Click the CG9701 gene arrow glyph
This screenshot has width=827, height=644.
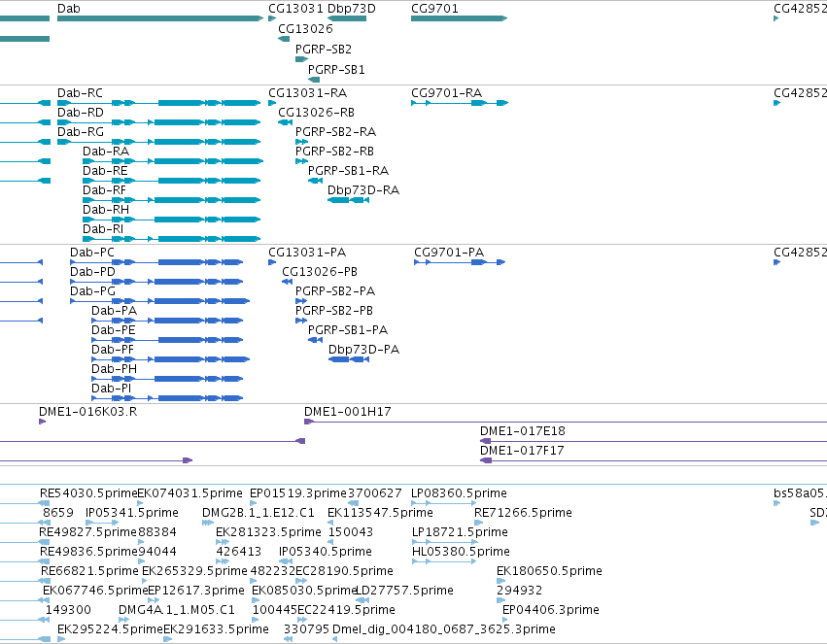click(459, 18)
